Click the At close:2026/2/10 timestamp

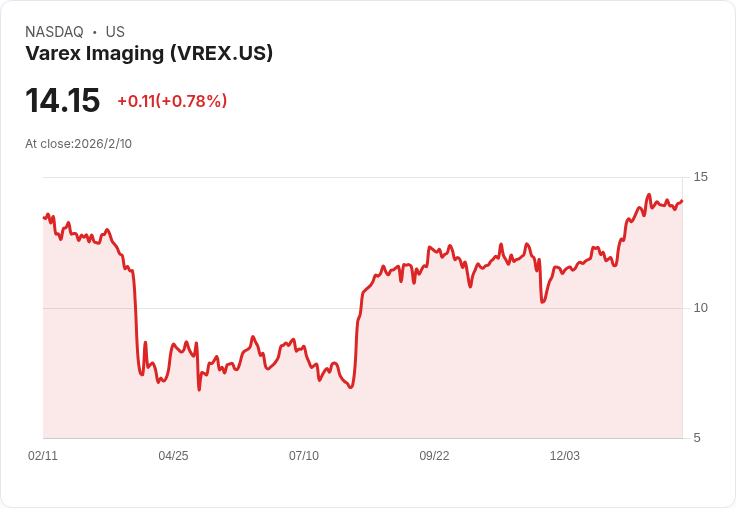[x=78, y=144]
